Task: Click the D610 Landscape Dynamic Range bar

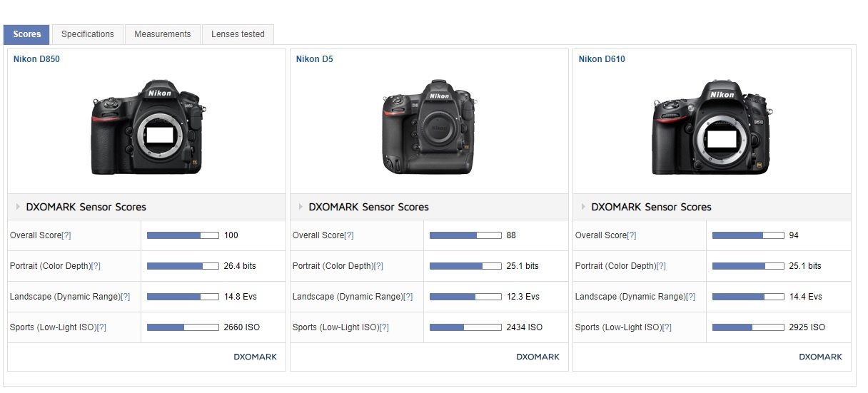Action: pyautogui.click(x=748, y=297)
